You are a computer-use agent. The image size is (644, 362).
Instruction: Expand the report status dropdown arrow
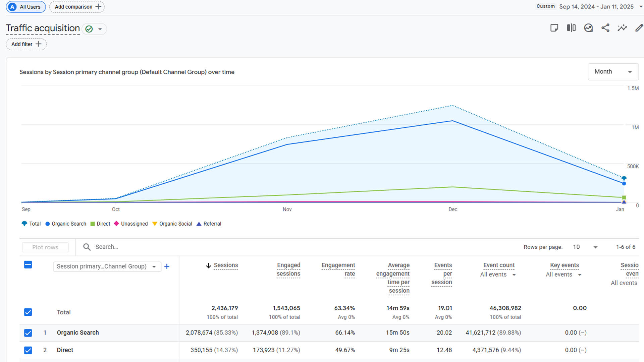coord(100,29)
